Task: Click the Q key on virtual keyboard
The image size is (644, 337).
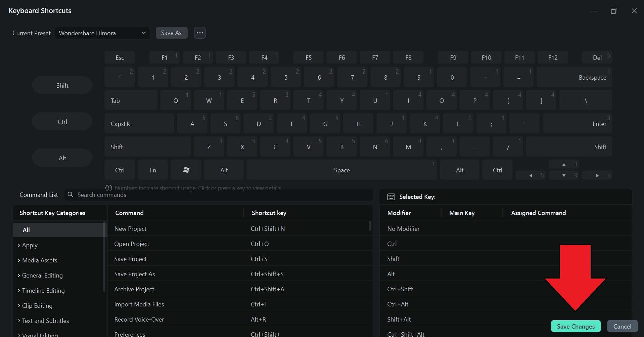Action: click(x=176, y=100)
